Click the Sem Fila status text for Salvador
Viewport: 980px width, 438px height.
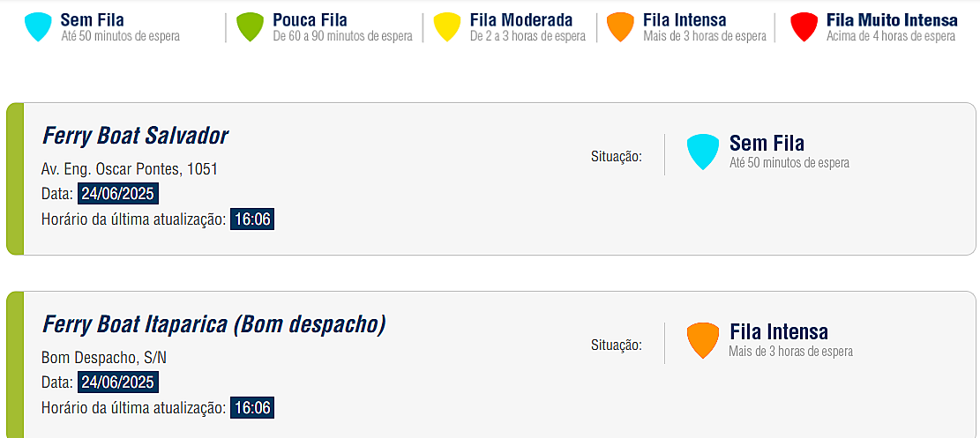click(767, 144)
